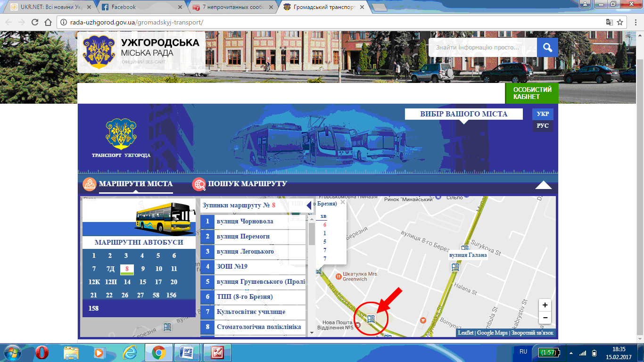Click the site search input field
This screenshot has width=644, height=362.
pyautogui.click(x=484, y=47)
